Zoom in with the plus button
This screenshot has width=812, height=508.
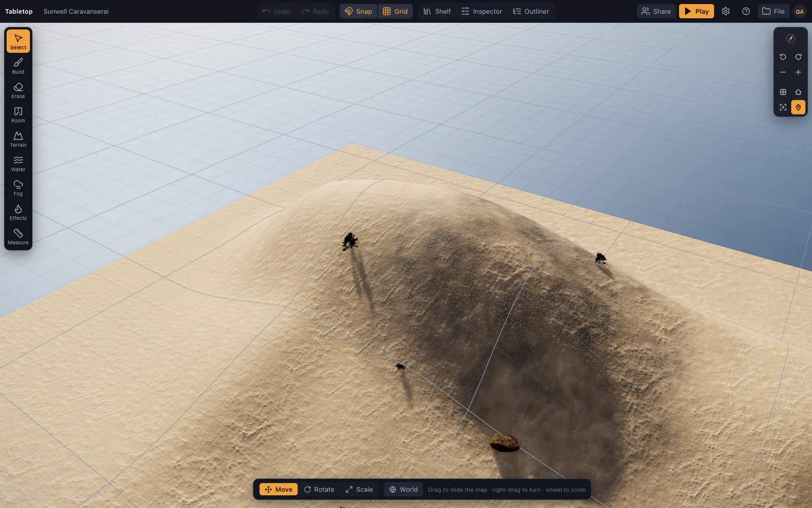point(798,72)
